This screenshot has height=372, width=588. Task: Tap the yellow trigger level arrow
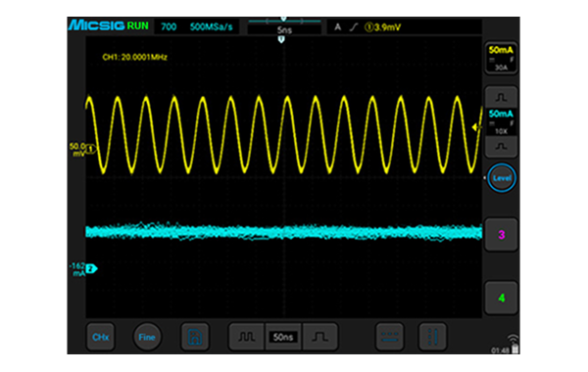tap(476, 127)
